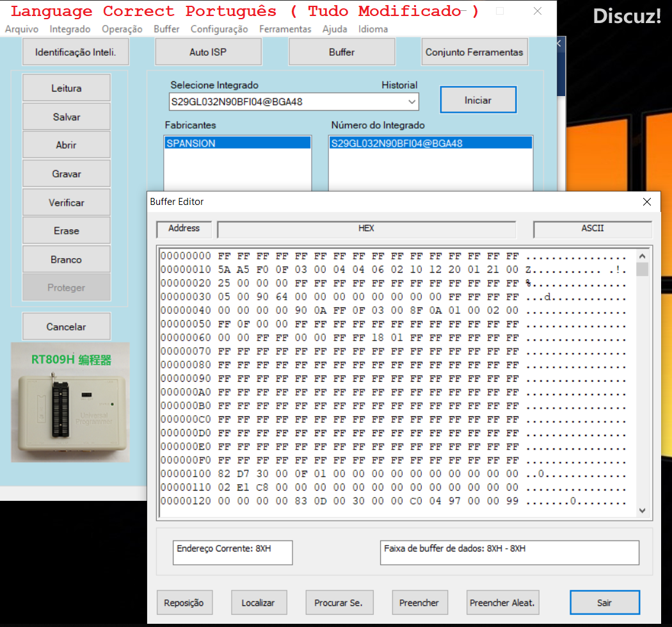672x627 pixels.
Task: Close the Buffer Editor window
Action: pos(646,202)
